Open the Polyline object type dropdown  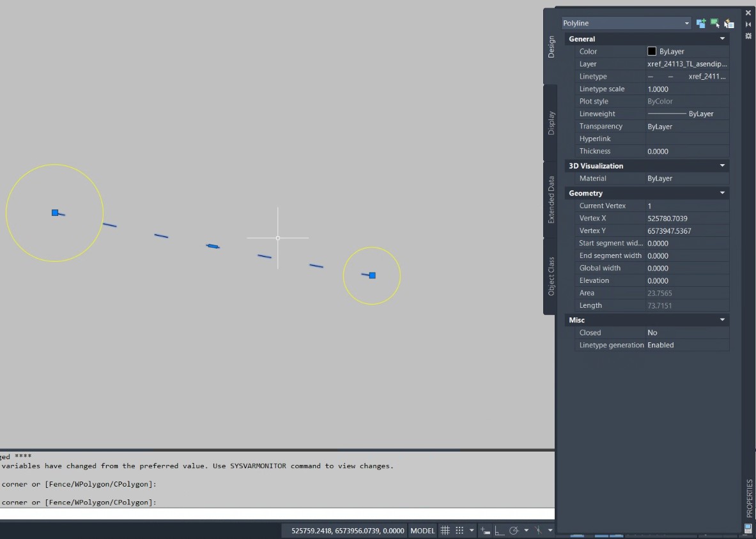coord(626,24)
